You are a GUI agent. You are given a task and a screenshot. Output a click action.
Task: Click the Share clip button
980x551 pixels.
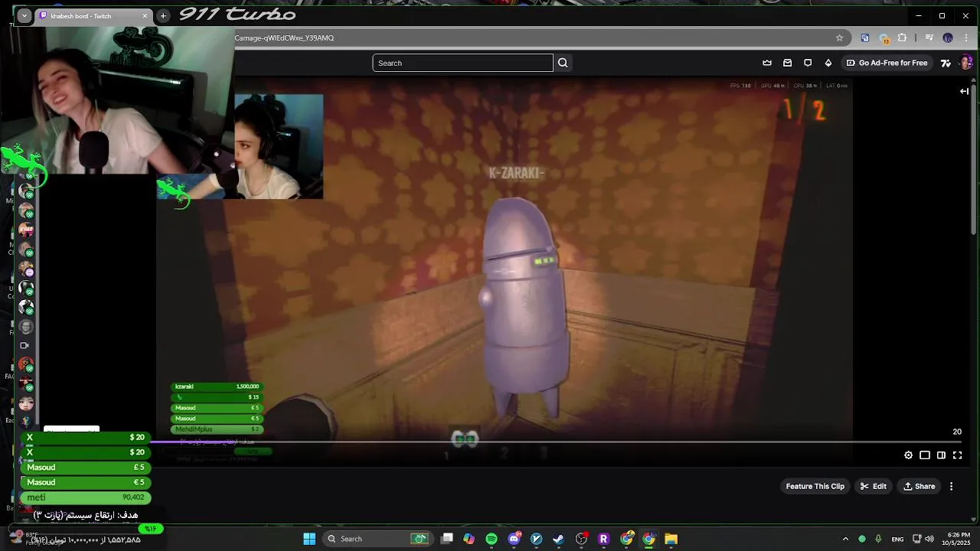tap(919, 486)
